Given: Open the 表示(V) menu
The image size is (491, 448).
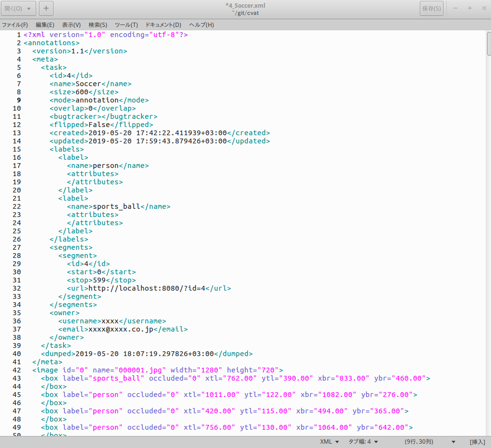Looking at the screenshot, I should click(x=71, y=24).
